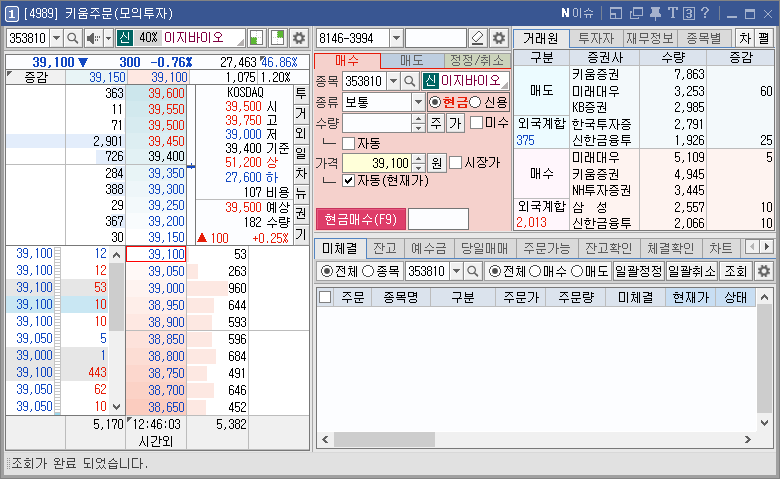Click the eraser icon beside account password field
This screenshot has height=479, width=780.
tap(478, 38)
